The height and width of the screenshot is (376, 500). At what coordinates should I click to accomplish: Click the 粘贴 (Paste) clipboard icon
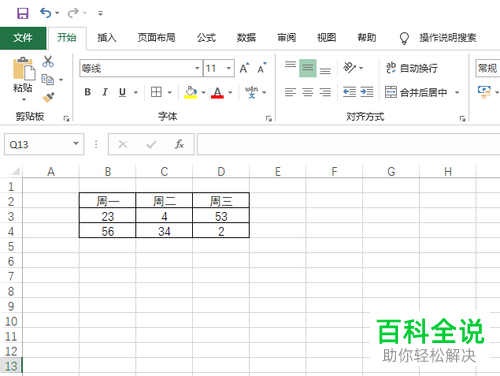[x=24, y=69]
